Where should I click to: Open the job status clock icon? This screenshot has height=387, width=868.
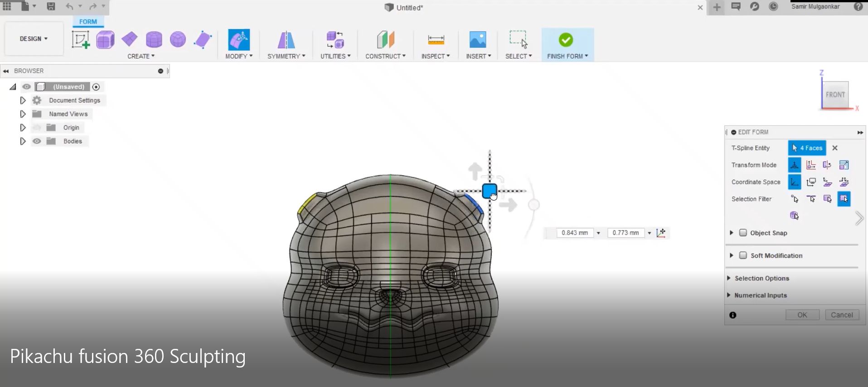pos(773,6)
